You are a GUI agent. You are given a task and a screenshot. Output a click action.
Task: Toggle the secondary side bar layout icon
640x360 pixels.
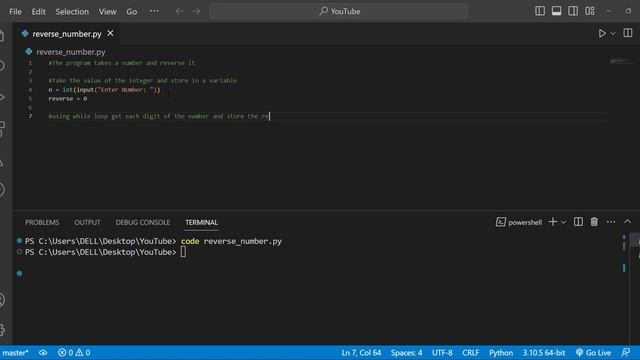point(573,11)
